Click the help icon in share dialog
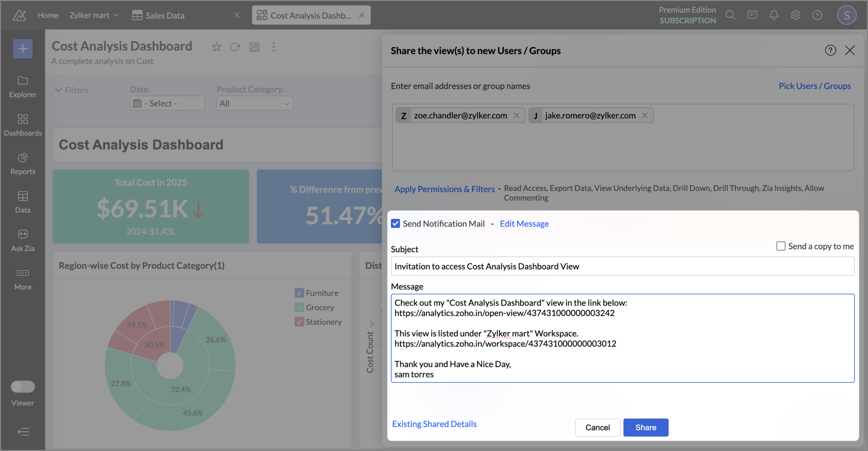Image resolution: width=868 pixels, height=451 pixels. 830,50
